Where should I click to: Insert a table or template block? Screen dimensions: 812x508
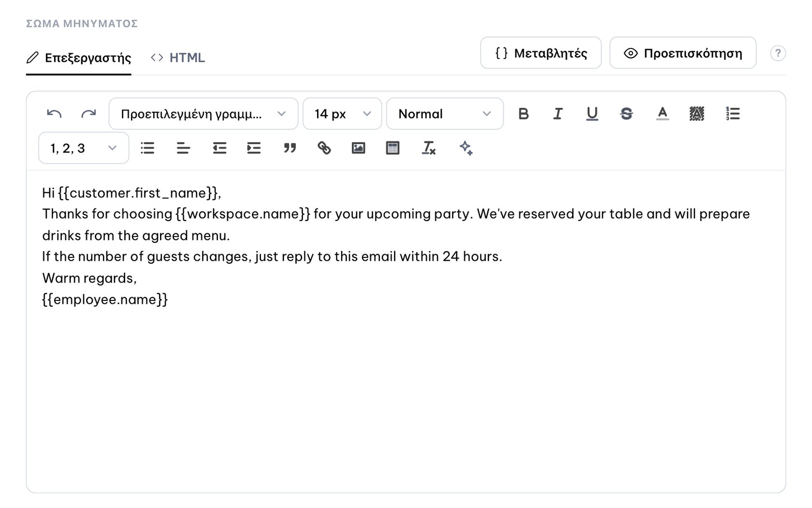(392, 148)
